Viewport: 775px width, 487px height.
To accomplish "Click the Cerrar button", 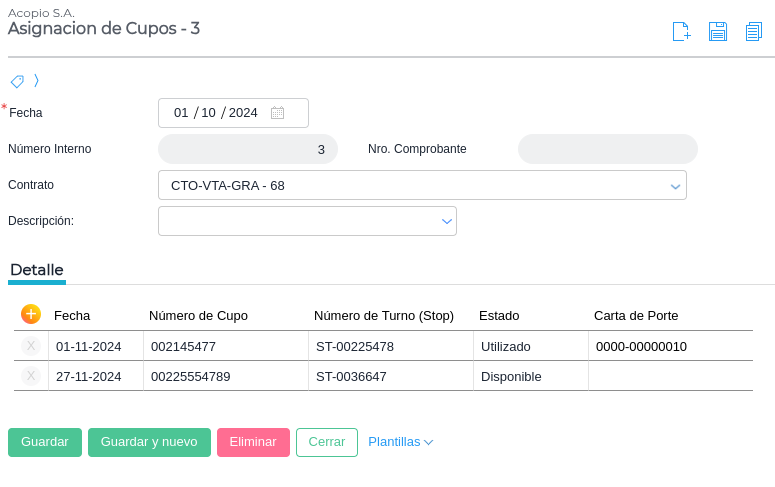I will pyautogui.click(x=327, y=442).
